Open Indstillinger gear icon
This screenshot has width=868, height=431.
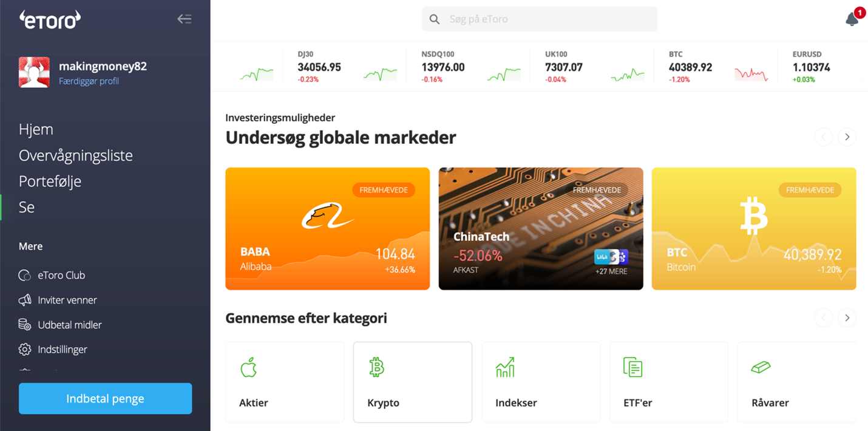[25, 350]
